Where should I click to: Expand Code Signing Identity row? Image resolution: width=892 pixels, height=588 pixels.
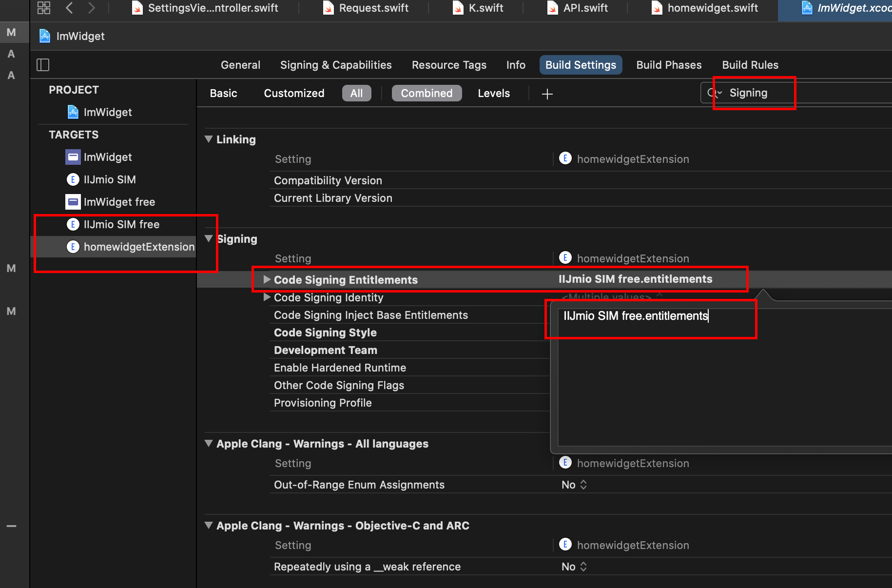267,297
